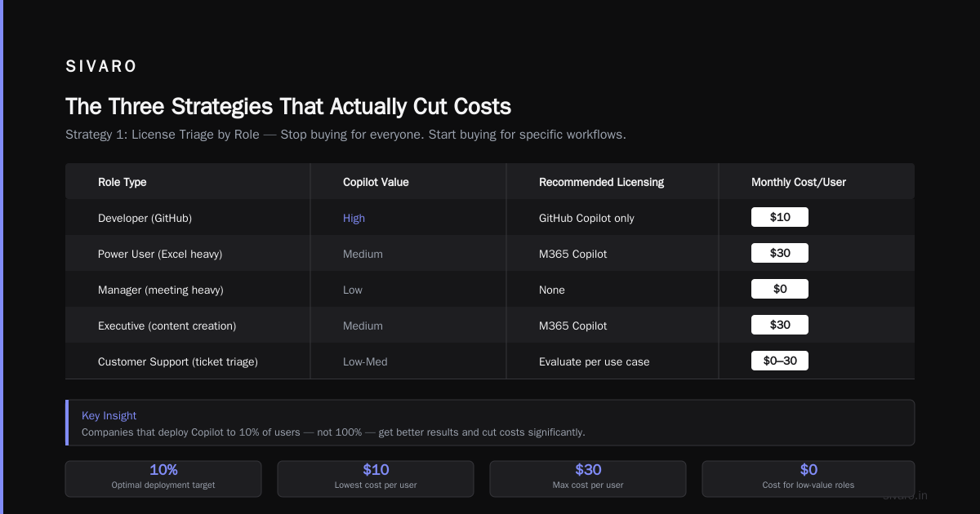Select the Role Type column header

122,182
